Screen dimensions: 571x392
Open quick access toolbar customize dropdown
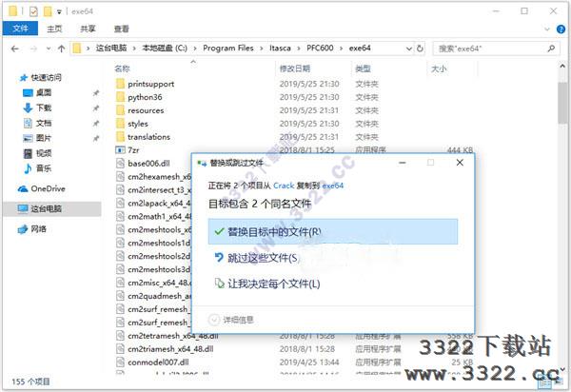coord(59,12)
